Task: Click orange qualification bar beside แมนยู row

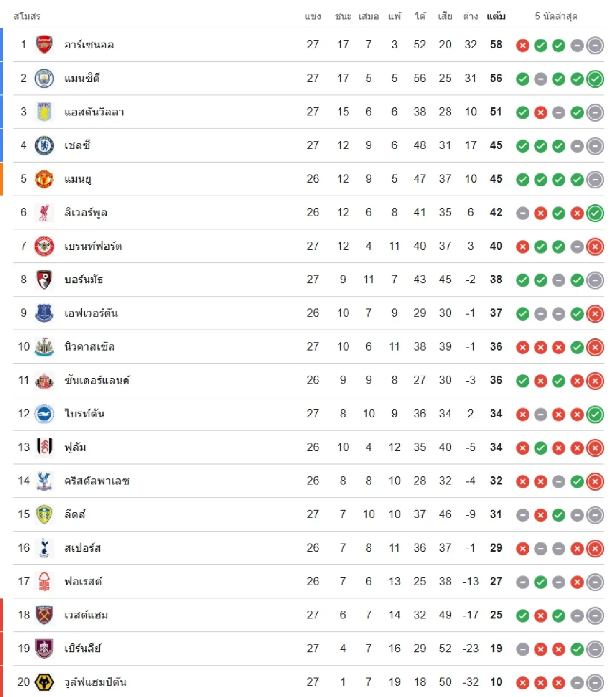Action: [2, 179]
